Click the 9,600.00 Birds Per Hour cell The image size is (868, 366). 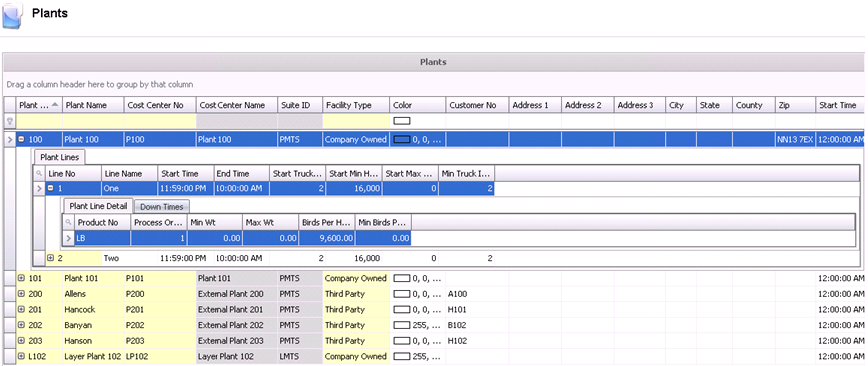pyautogui.click(x=326, y=238)
